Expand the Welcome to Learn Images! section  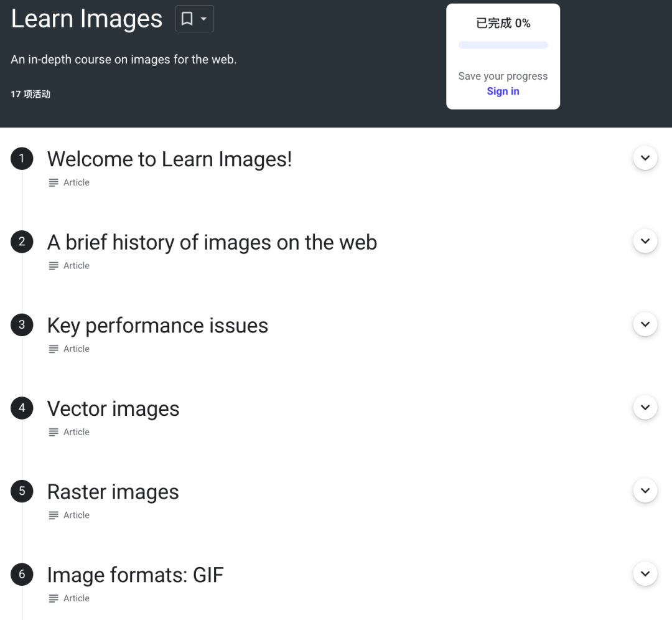645,157
